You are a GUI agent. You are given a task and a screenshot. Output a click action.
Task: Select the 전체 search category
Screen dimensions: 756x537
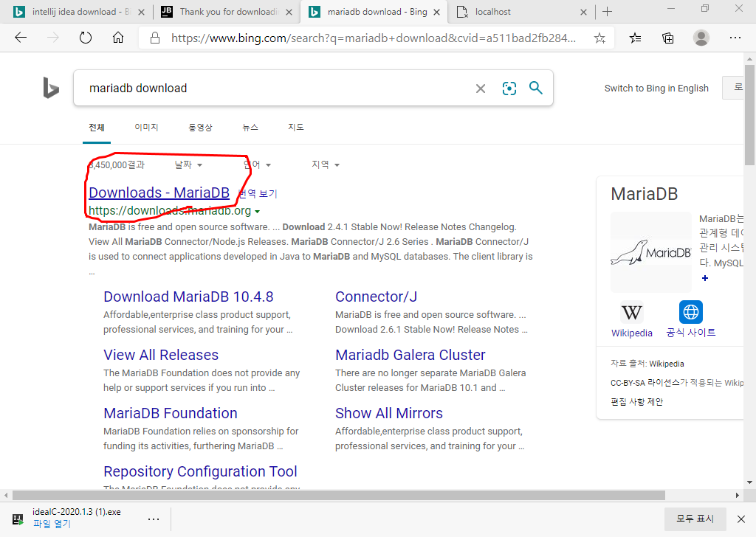97,127
